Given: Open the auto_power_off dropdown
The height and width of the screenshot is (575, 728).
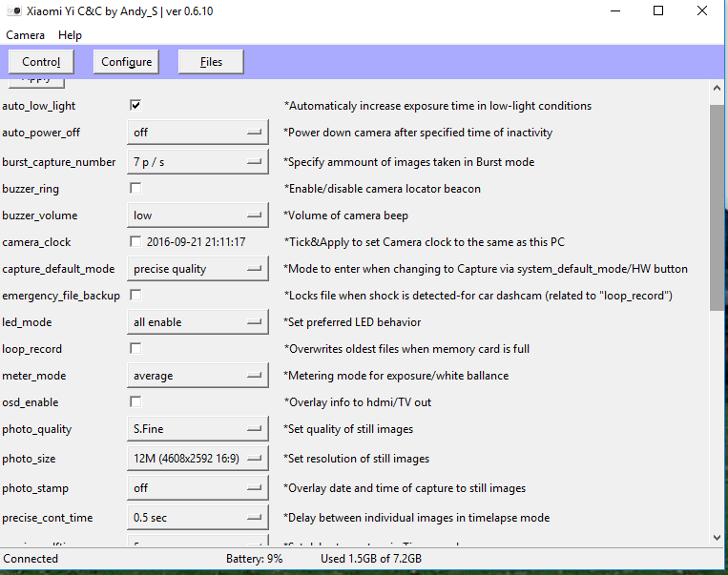Looking at the screenshot, I should point(198,133).
